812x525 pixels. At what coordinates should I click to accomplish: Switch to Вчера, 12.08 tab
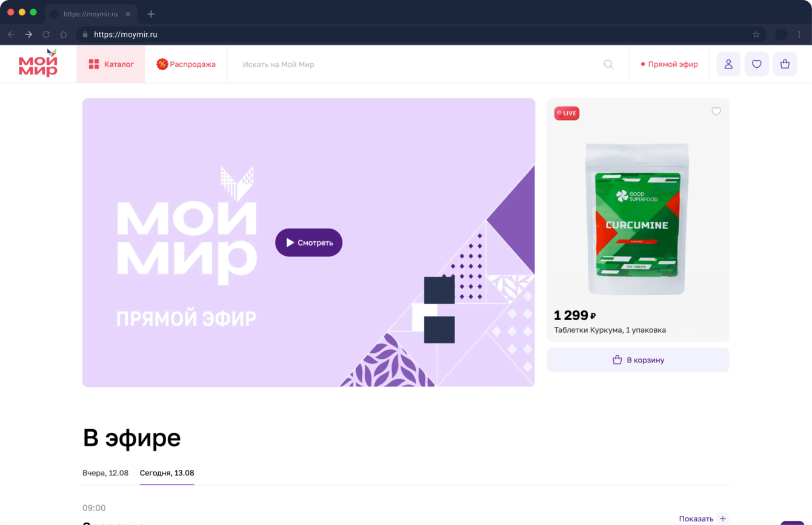[105, 473]
